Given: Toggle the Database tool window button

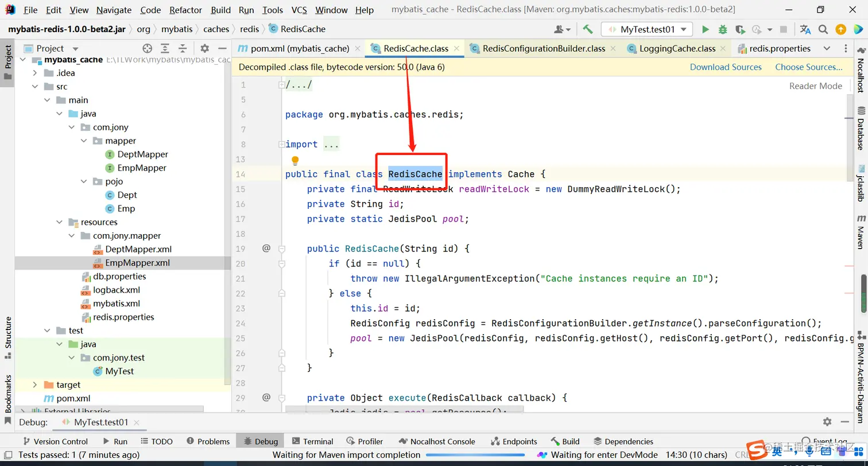Looking at the screenshot, I should (x=861, y=128).
